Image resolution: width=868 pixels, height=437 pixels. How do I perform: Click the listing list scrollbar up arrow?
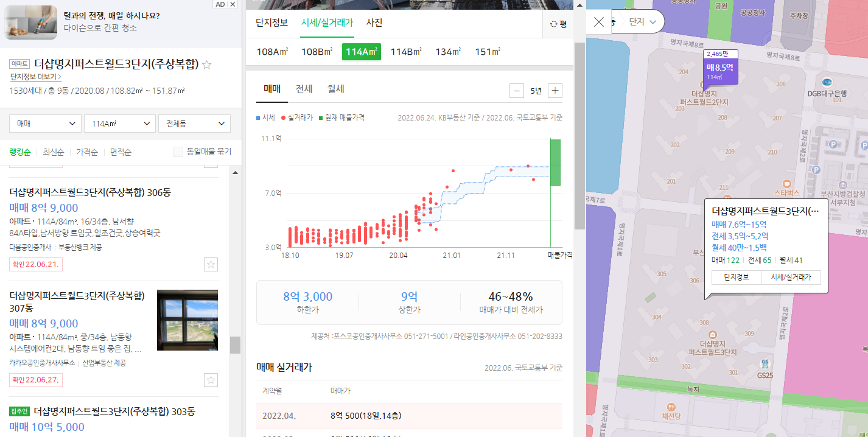tap(235, 173)
